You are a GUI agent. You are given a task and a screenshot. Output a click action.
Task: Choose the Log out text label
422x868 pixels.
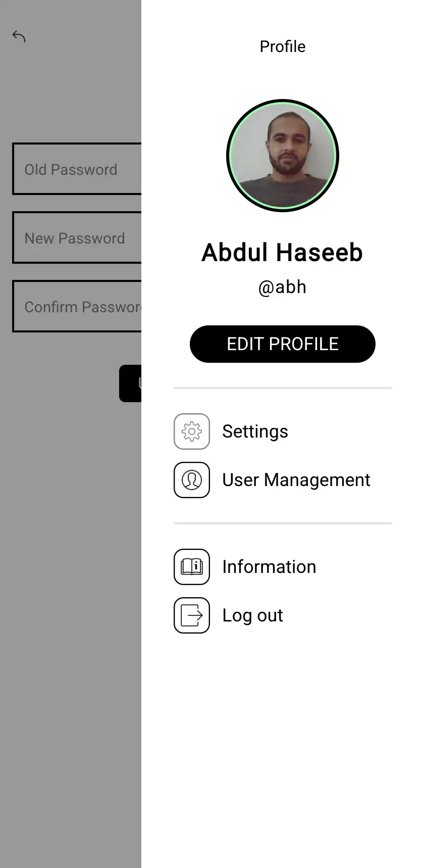click(252, 615)
